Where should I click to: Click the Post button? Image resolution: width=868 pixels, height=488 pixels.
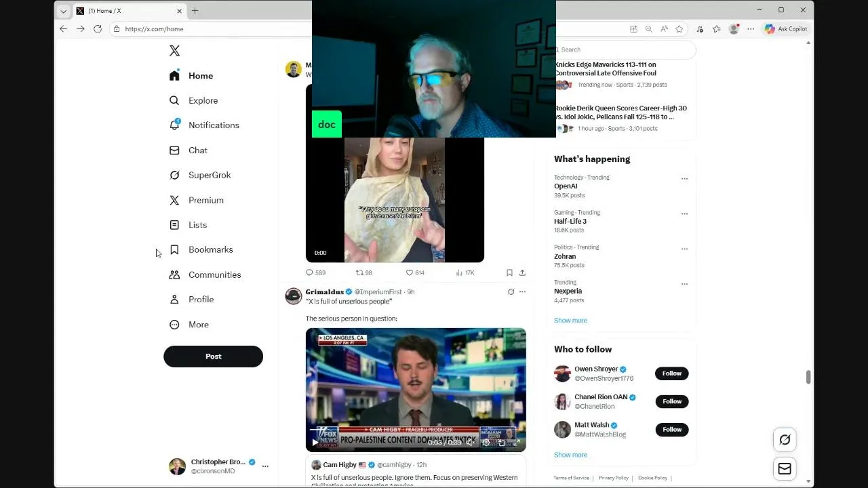[x=213, y=357]
